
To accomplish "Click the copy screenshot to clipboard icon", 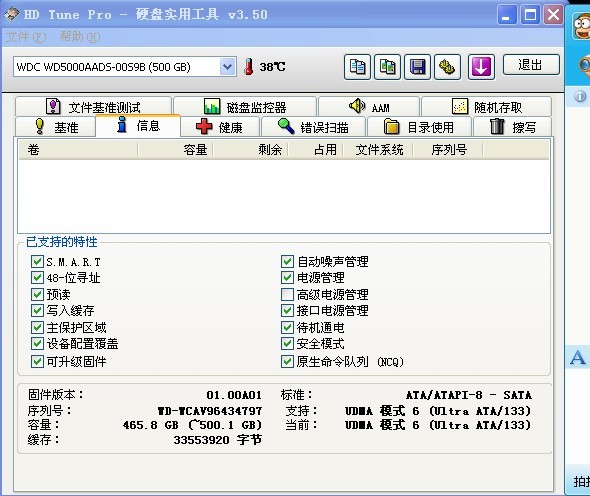I will 387,67.
